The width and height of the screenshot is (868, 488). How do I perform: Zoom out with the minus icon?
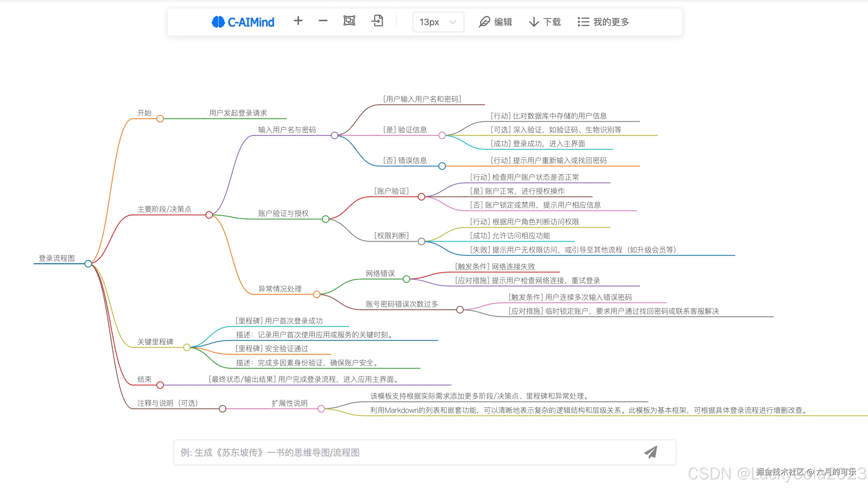[x=323, y=21]
